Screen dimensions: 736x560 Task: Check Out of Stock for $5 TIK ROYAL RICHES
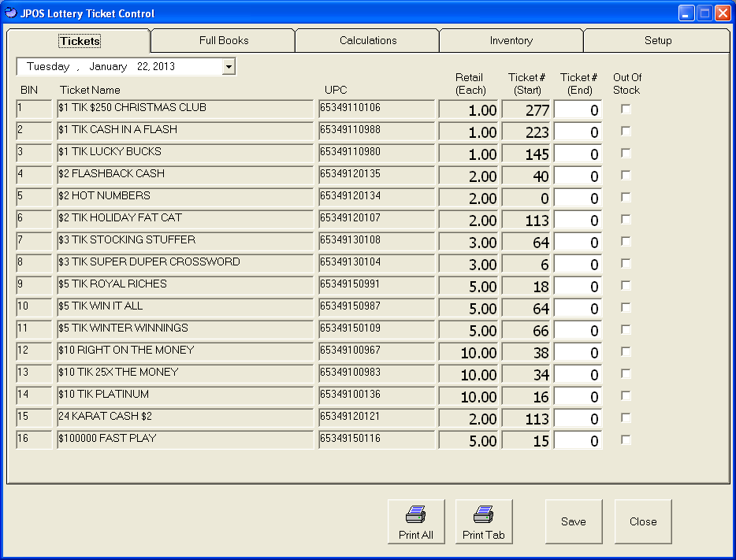626,285
